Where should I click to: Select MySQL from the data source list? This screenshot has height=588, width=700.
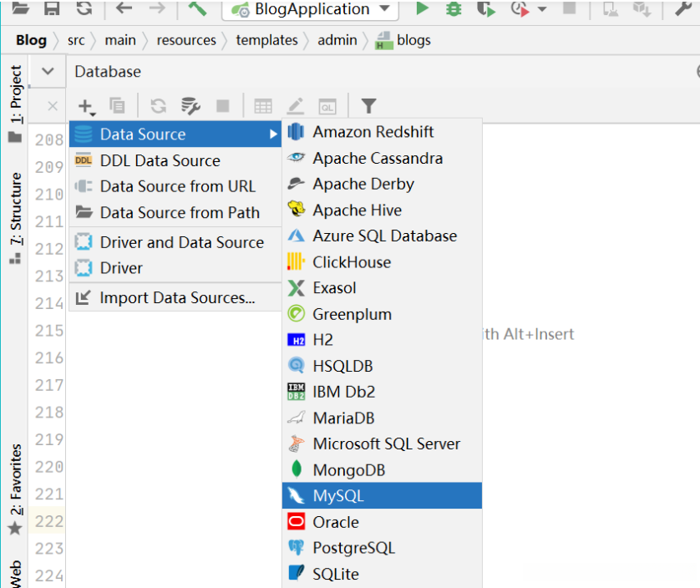tap(338, 496)
